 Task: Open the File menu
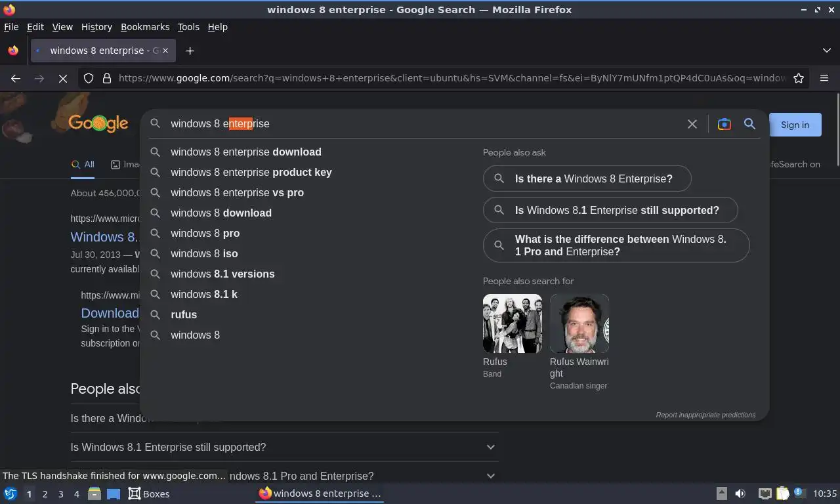click(11, 27)
